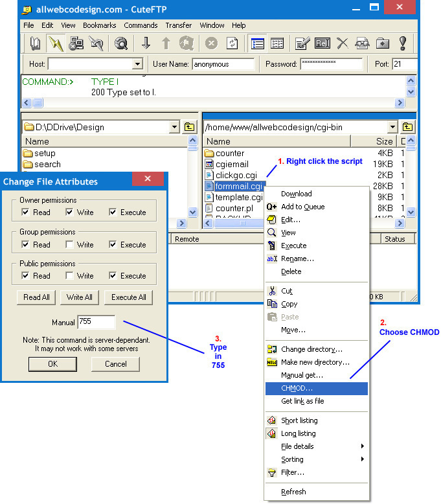Click the Delete X toolbar icon

coord(342,43)
